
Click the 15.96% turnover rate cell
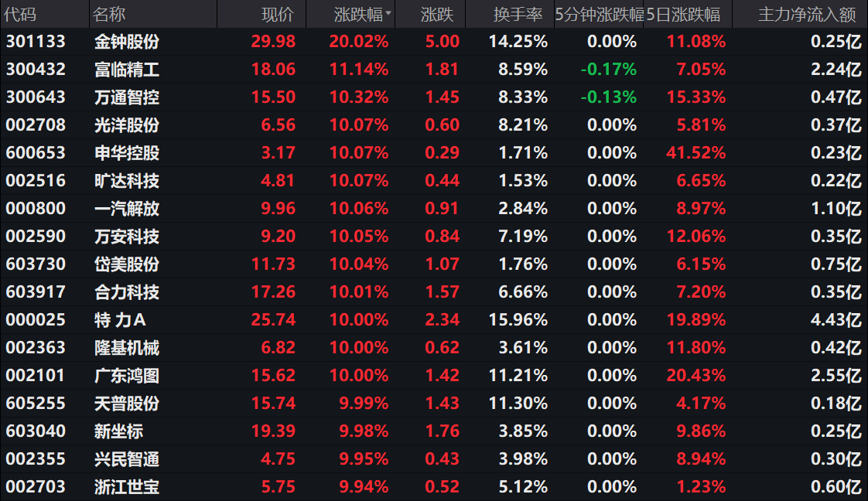tap(518, 319)
